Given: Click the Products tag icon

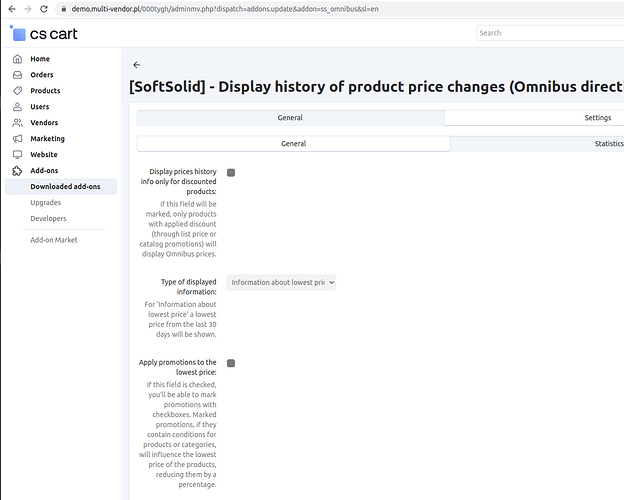Looking at the screenshot, I should [x=17, y=91].
